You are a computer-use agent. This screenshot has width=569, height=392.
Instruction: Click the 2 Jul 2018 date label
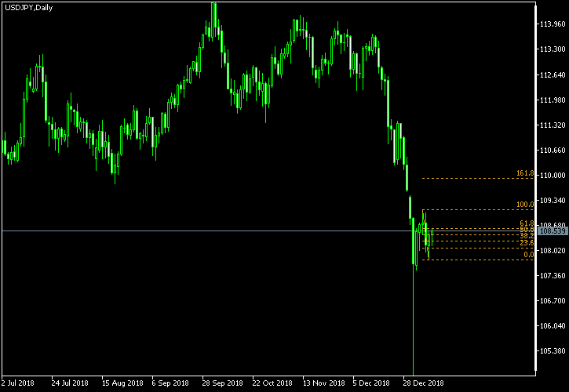pos(18,383)
